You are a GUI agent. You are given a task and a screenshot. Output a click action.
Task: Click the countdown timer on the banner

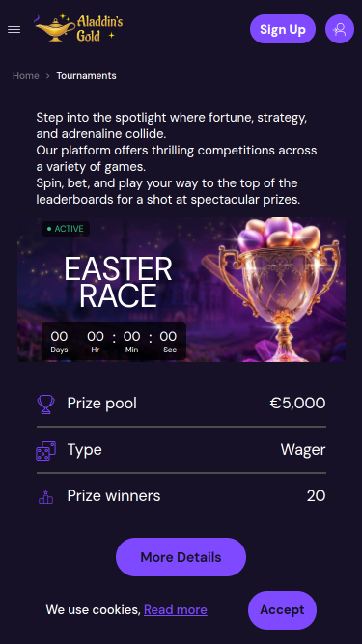(x=114, y=342)
